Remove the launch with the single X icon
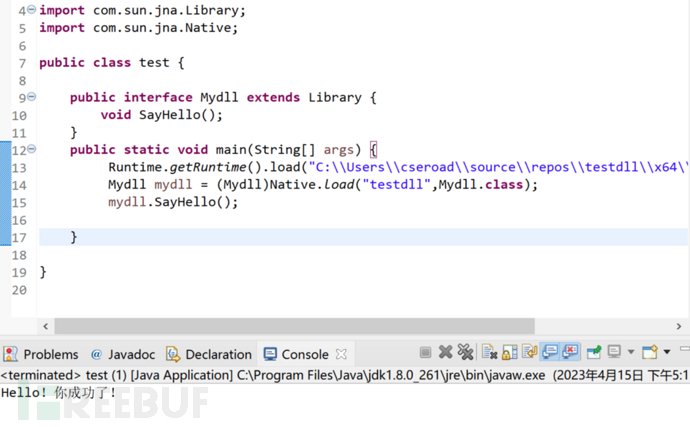Screen dimensions: 690x427 pos(446,352)
